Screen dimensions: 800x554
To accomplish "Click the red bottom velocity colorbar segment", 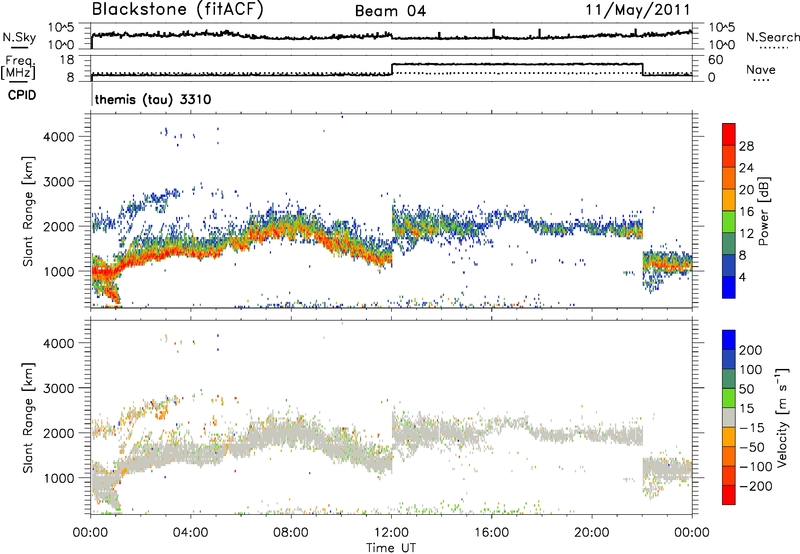I will [x=729, y=495].
